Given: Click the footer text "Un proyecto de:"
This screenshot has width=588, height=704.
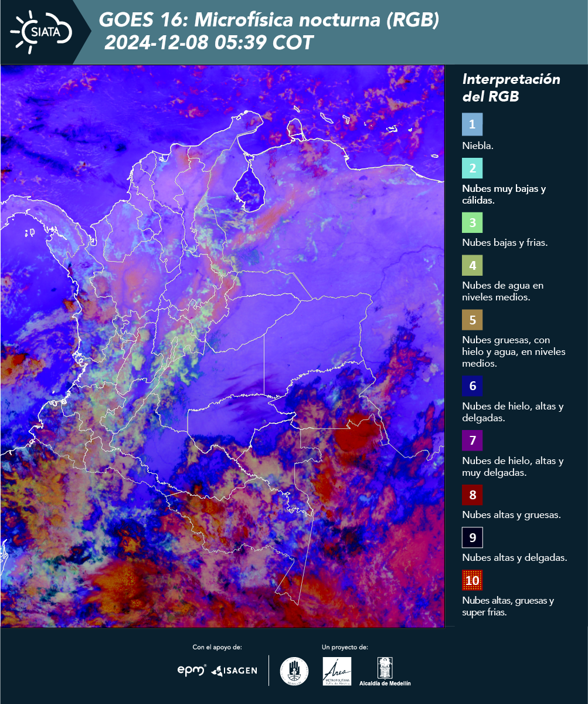Looking at the screenshot, I should tap(345, 647).
